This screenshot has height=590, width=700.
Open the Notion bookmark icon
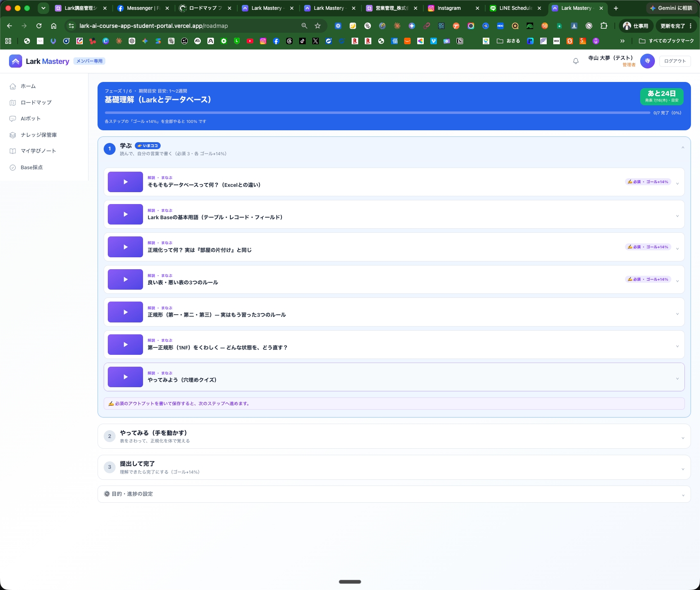coord(460,41)
